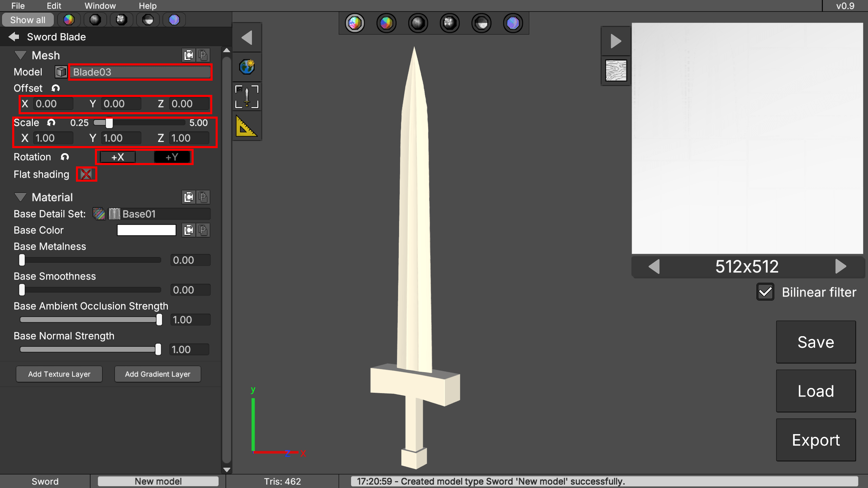
Task: Click Add Texture Layer button
Action: tap(59, 374)
